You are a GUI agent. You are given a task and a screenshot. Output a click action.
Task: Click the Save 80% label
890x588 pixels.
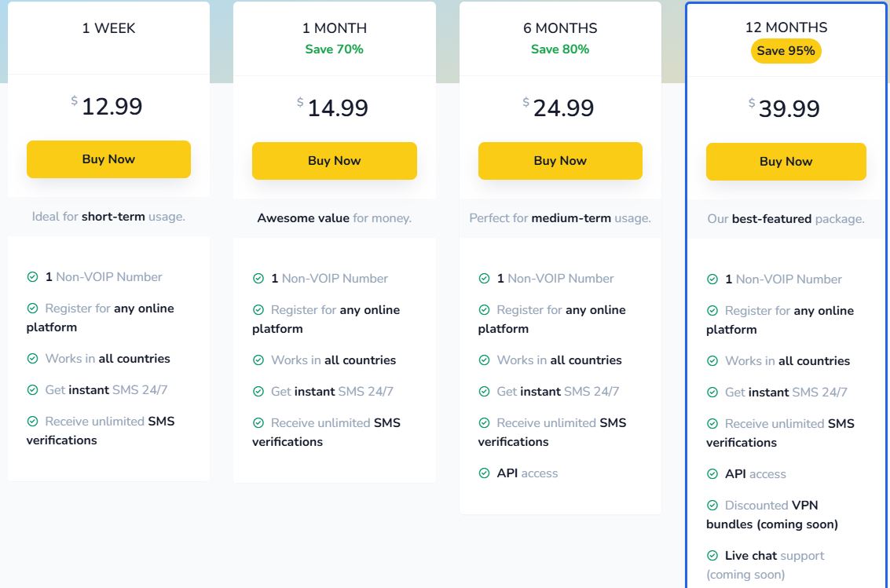click(x=560, y=49)
